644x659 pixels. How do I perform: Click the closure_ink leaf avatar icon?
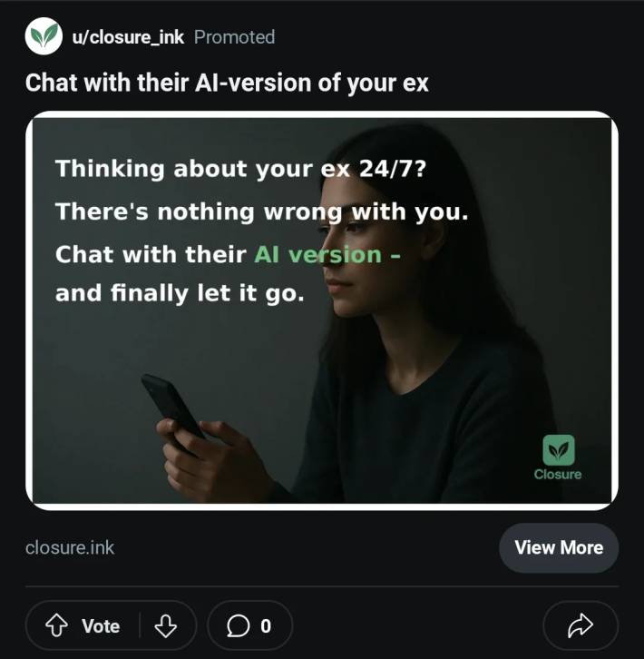44,36
